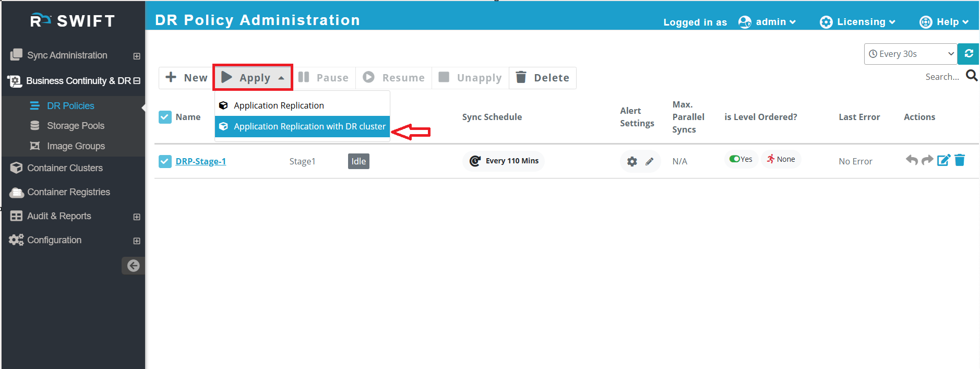Open the admin user dropdown
This screenshot has height=369, width=980.
pyautogui.click(x=767, y=22)
